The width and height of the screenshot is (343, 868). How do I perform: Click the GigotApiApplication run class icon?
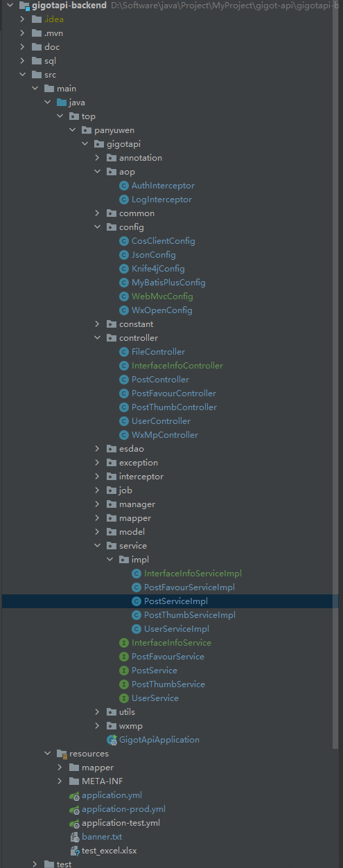point(112,740)
